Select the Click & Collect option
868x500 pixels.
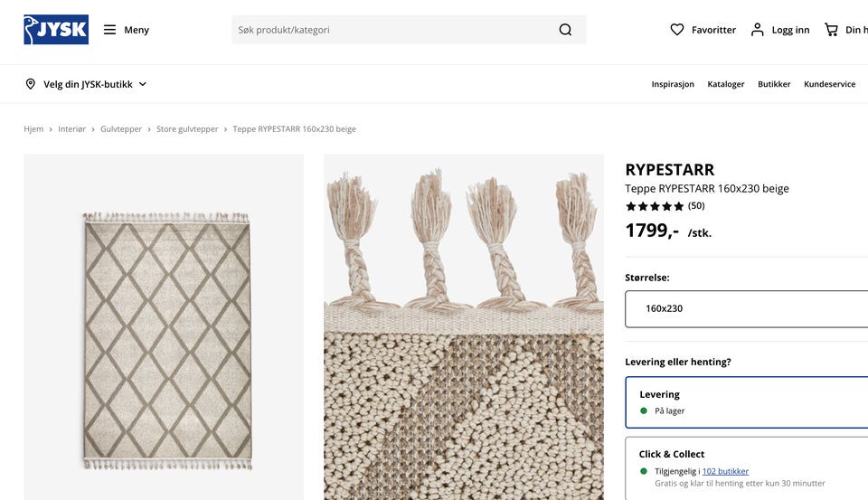tap(746, 468)
